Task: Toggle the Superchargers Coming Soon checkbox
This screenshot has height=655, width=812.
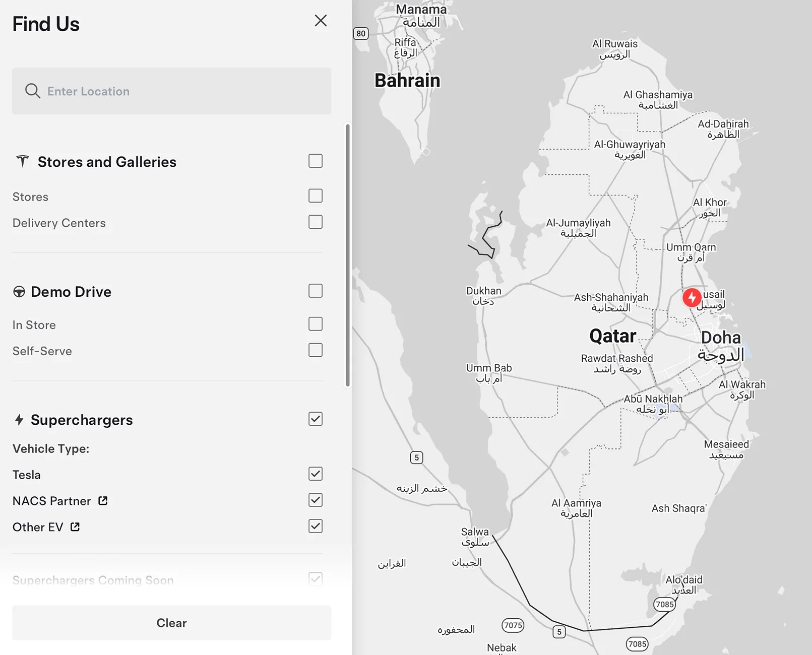Action: click(x=316, y=579)
